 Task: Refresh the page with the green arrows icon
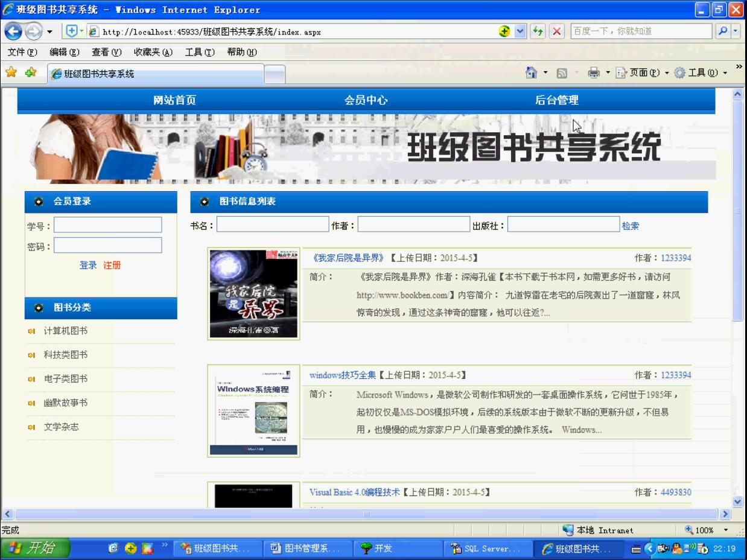coord(538,31)
